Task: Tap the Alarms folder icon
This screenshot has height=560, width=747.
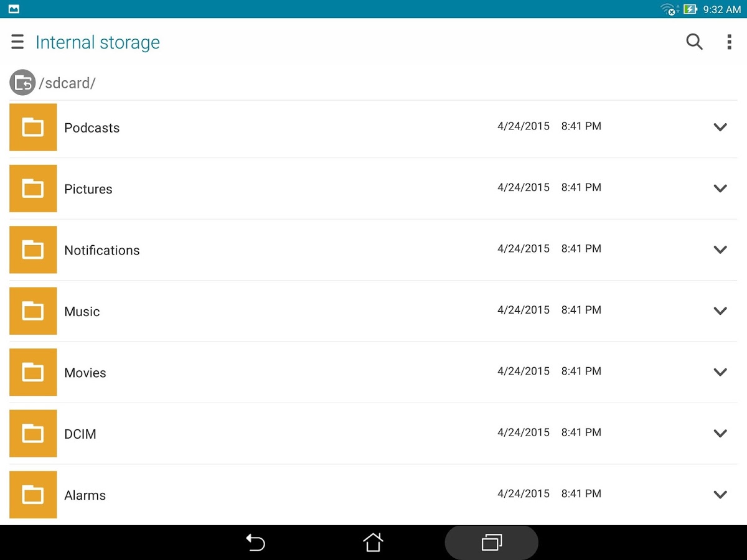Action: click(x=33, y=495)
